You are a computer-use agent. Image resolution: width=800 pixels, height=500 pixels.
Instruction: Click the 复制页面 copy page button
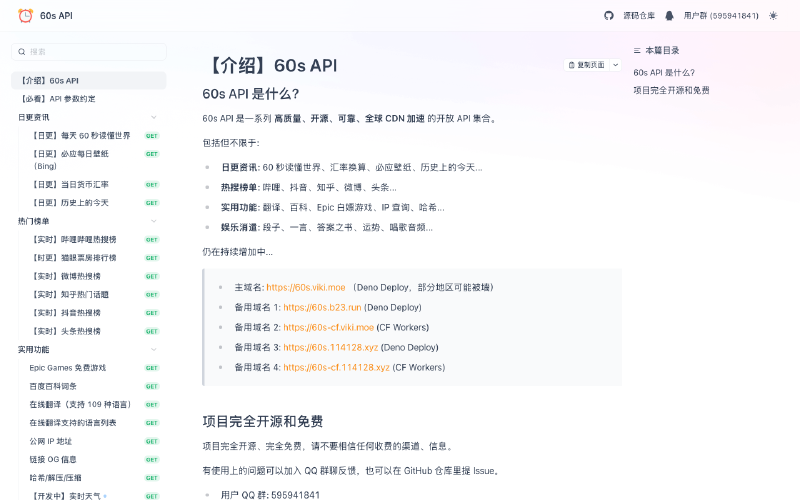click(586, 65)
